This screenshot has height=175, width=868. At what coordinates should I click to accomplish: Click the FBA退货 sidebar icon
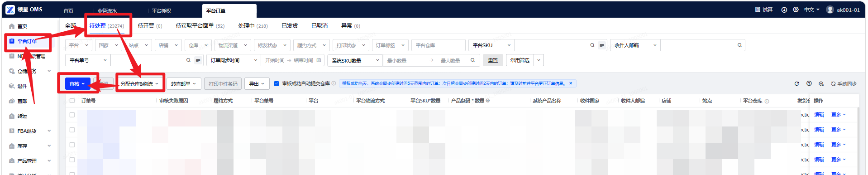coord(12,131)
